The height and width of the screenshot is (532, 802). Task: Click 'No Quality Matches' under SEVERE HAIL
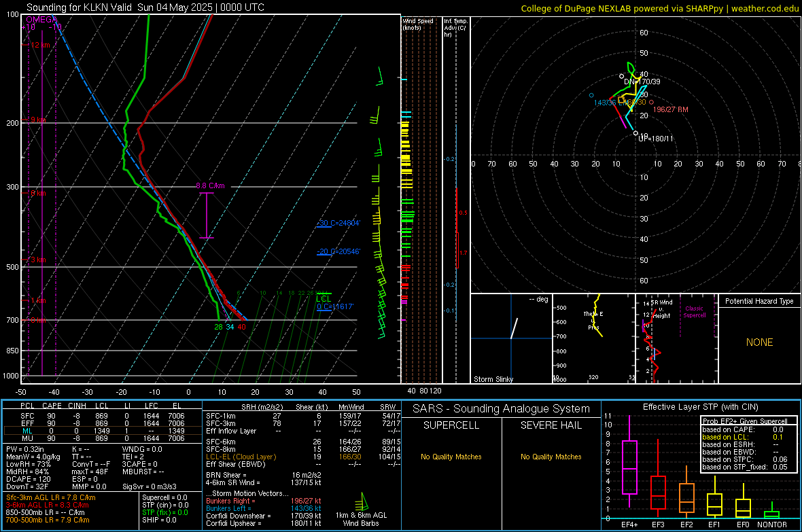tap(551, 457)
